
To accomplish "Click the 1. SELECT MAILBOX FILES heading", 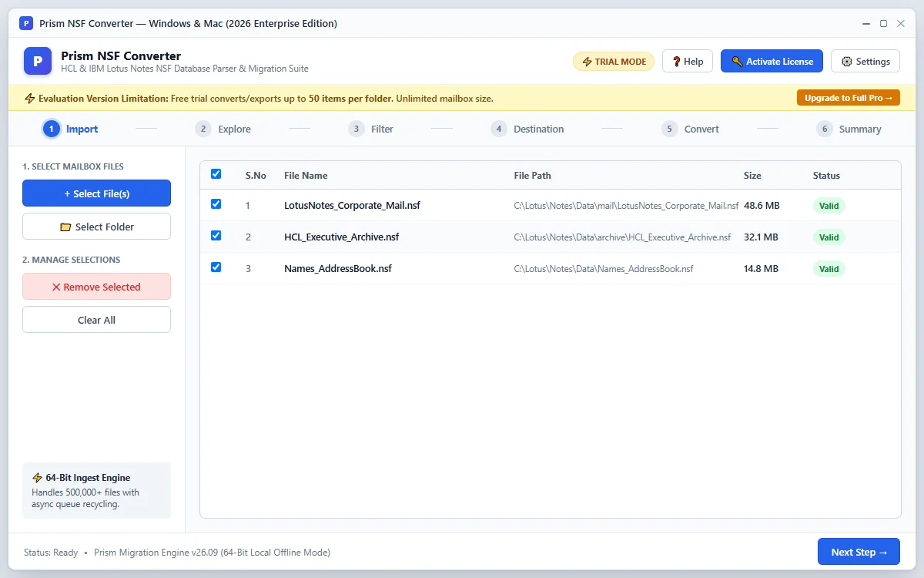I will coord(73,166).
